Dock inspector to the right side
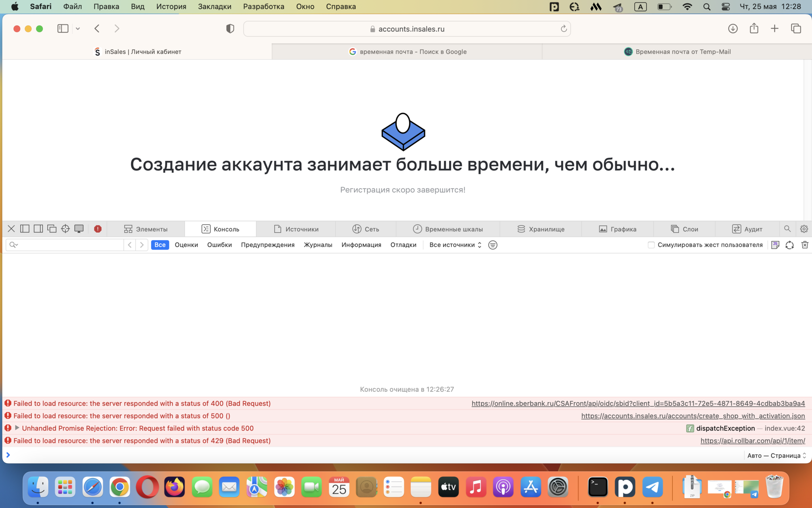This screenshot has width=812, height=508. pyautogui.click(x=38, y=229)
